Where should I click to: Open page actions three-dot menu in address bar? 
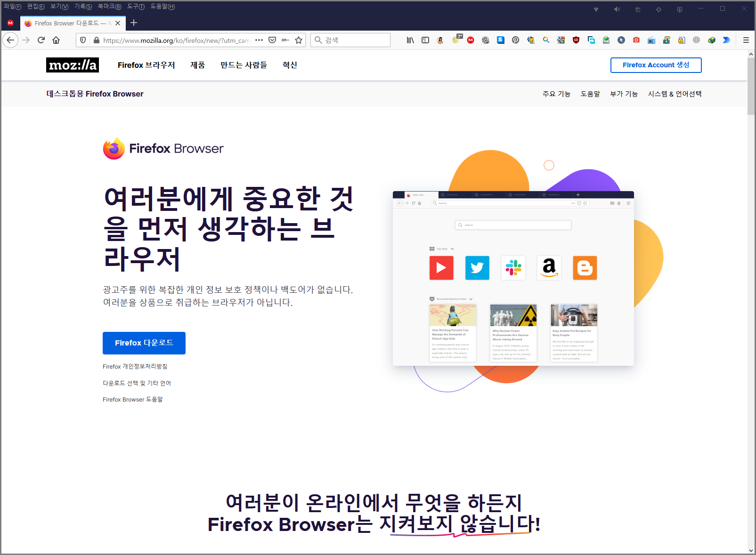259,40
